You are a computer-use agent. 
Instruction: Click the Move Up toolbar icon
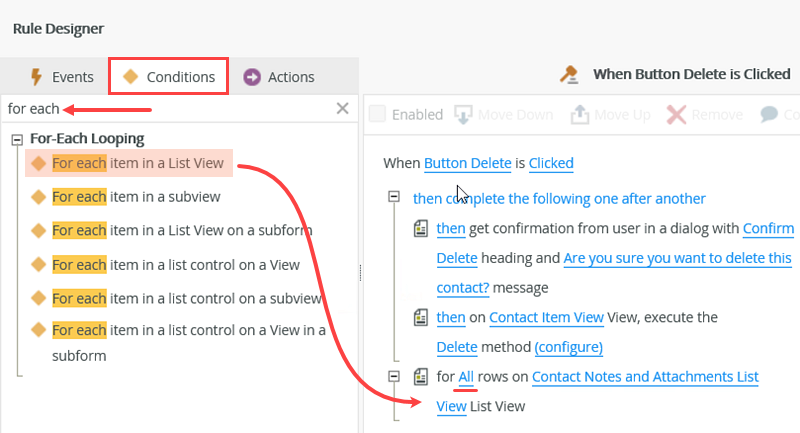tap(580, 114)
